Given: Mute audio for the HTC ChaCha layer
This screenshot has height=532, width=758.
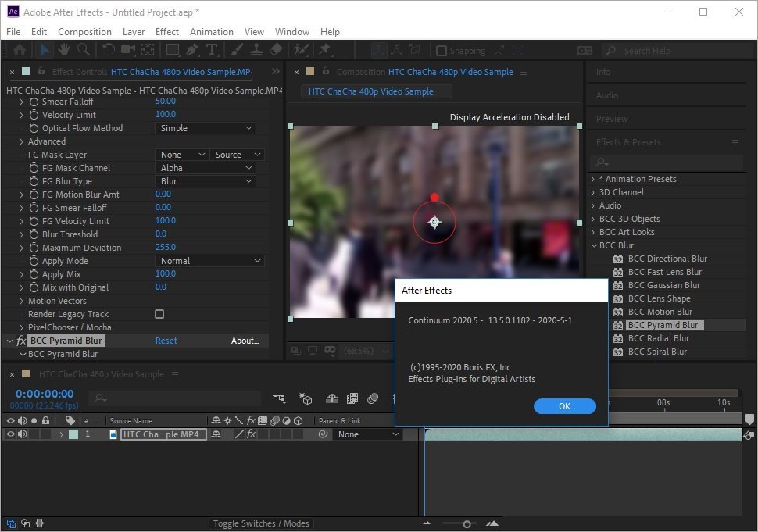Looking at the screenshot, I should tap(21, 434).
